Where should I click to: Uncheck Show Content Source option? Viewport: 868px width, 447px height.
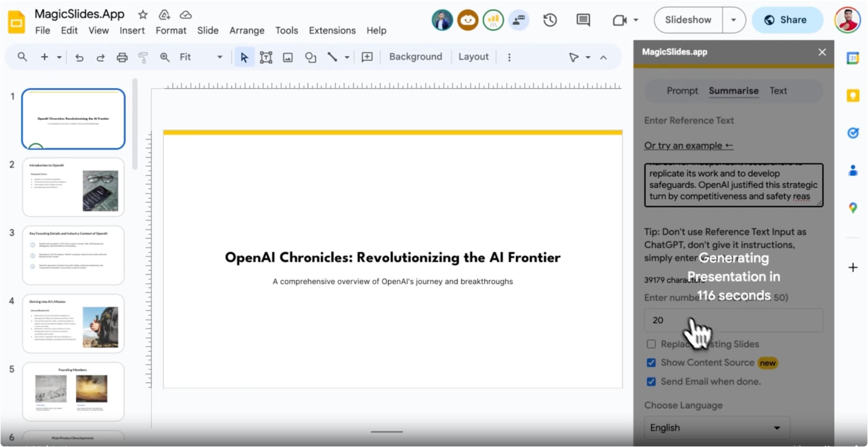pos(651,363)
